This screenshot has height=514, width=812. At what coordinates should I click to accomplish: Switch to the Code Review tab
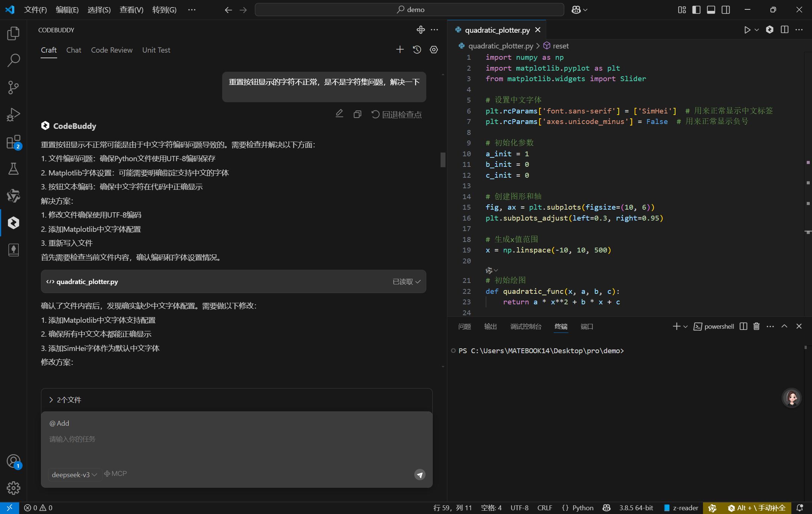[112, 50]
